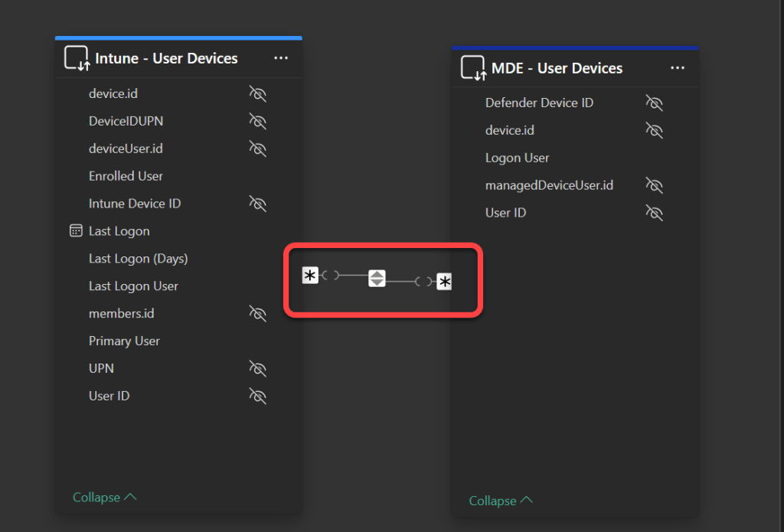Screen dimensions: 784x532
Task: Toggle visibility of MDE table User ID
Action: [x=655, y=213]
